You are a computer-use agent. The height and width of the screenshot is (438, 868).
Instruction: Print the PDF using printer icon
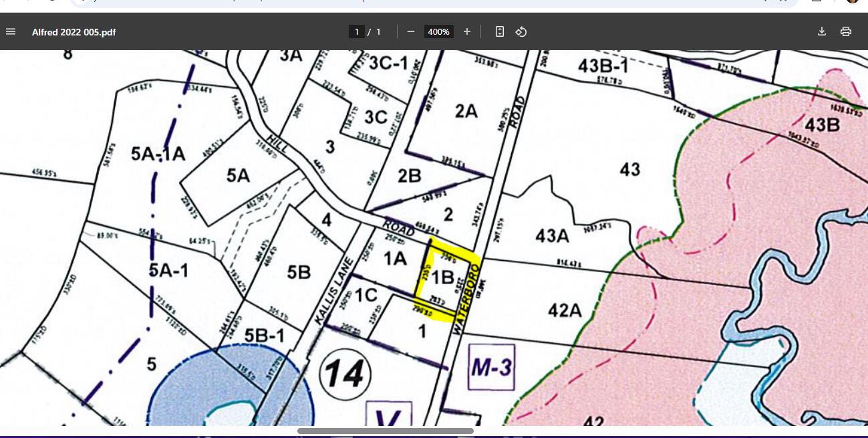click(846, 31)
